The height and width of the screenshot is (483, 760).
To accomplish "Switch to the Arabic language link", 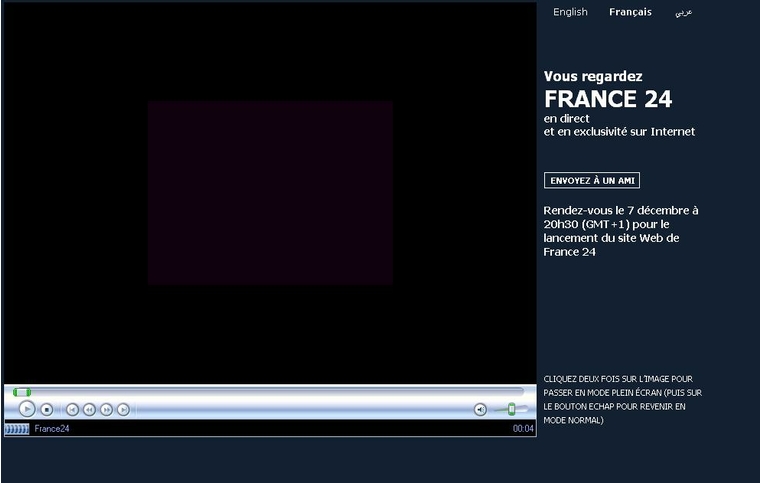I will tap(683, 13).
